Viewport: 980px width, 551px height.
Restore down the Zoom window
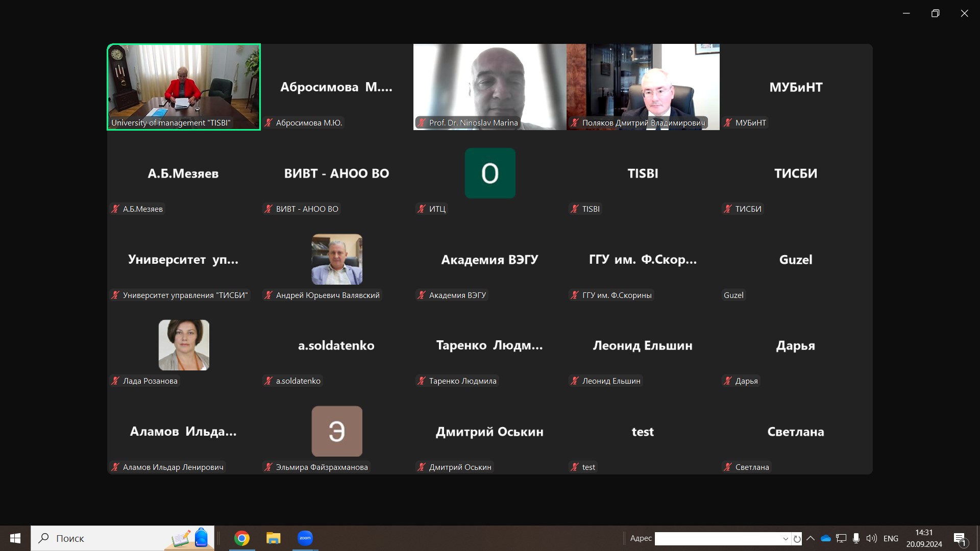click(935, 13)
